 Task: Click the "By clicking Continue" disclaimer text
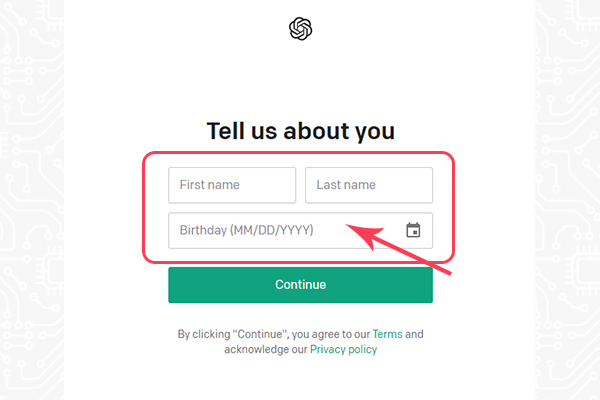[230, 334]
